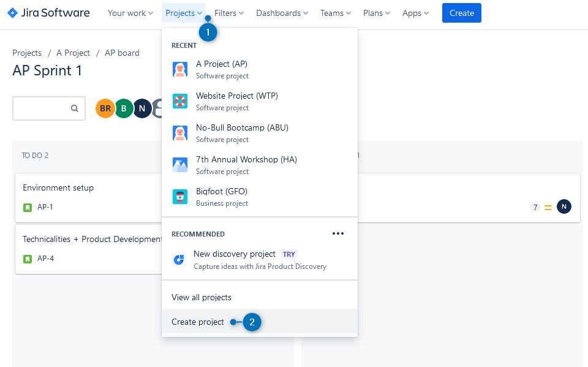Select No-Bull Bootcamp (ABU) entry
This screenshot has width=588, height=367.
tap(260, 133)
